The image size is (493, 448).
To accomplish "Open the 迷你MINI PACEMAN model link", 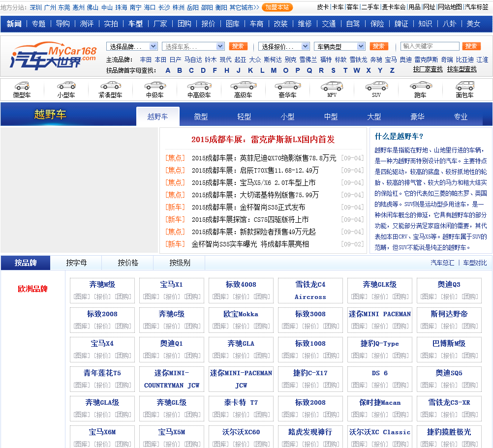I will 380,314.
